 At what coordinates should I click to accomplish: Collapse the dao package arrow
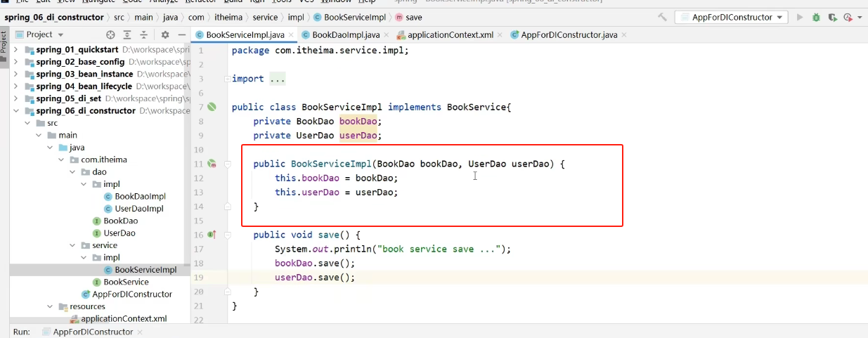pos(74,171)
